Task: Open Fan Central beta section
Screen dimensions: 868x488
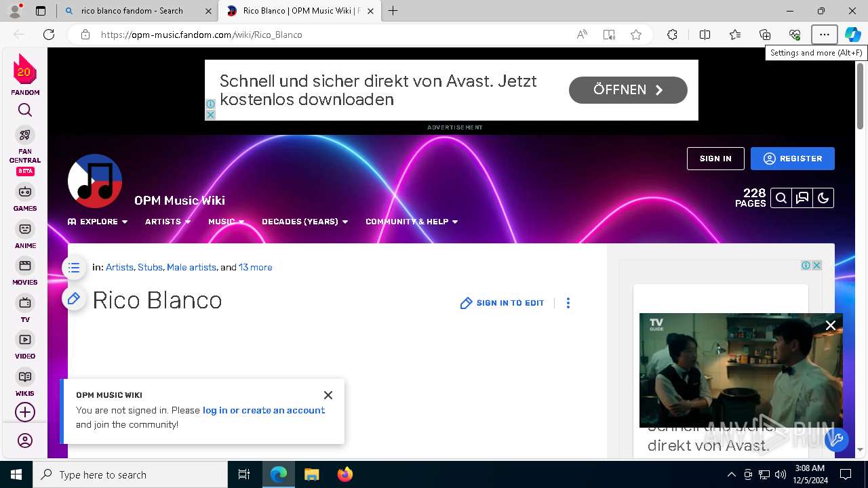Action: pos(25,151)
